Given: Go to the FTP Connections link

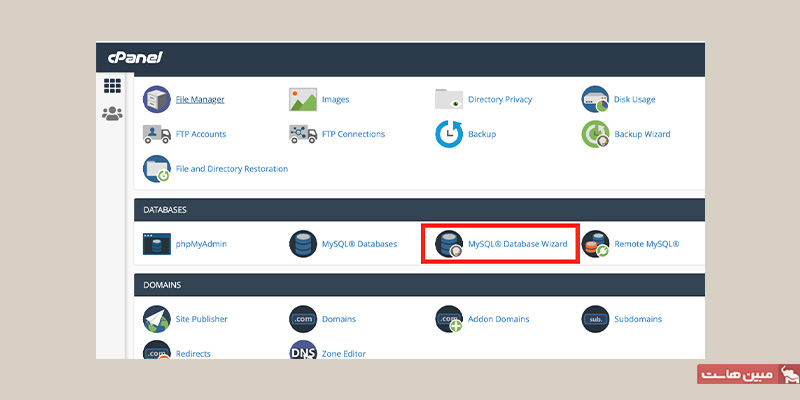Looking at the screenshot, I should (353, 134).
